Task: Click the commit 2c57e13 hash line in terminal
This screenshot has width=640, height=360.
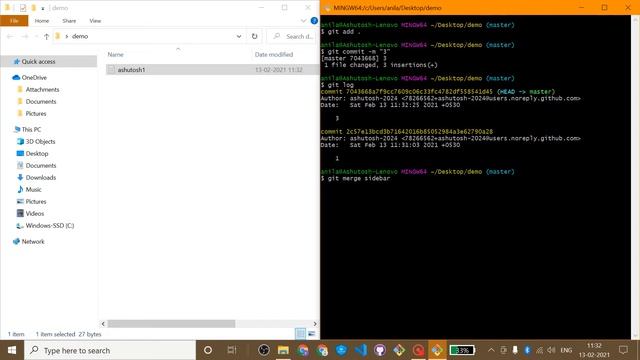Action: 407,132
